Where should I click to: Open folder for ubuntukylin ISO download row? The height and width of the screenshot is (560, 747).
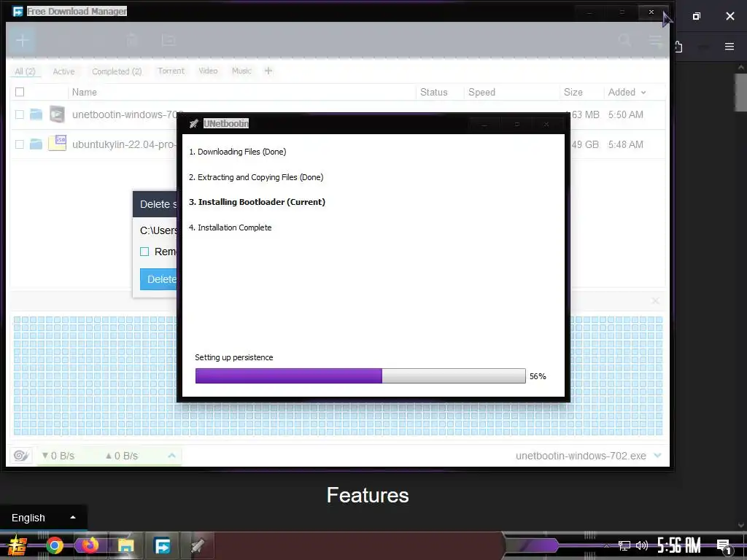36,144
